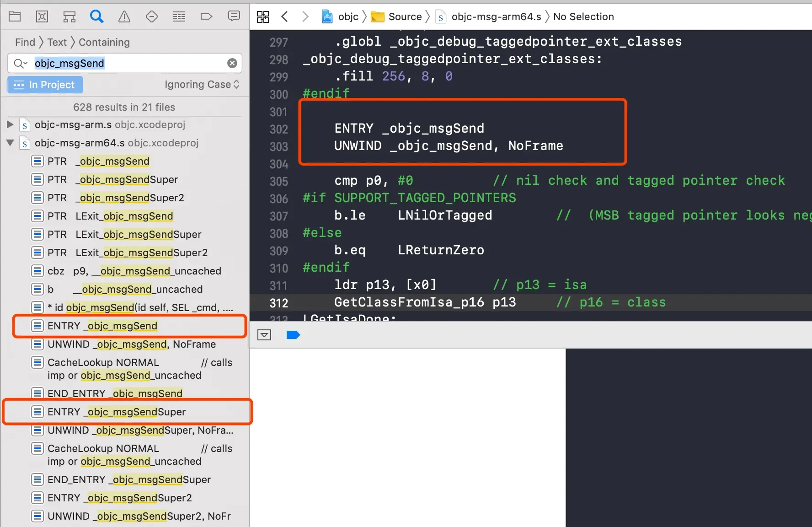
Task: Select result 'b __objc_msgSend_uncached'
Action: (x=125, y=289)
